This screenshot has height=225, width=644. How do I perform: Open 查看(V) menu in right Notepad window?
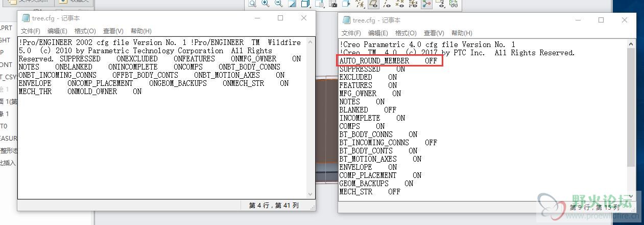434,33
